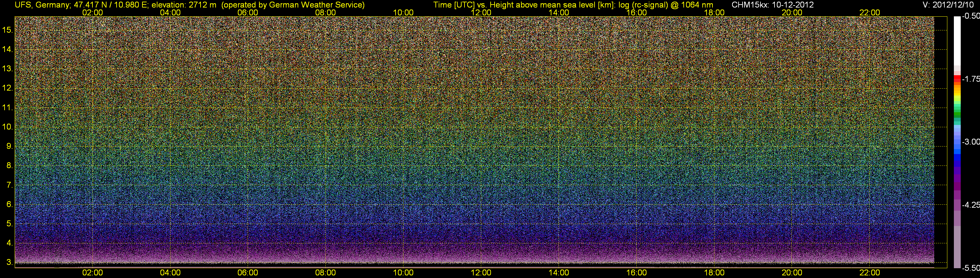The width and height of the screenshot is (980, 278).
Task: Click the white top section of colorbar
Action: tap(957, 41)
